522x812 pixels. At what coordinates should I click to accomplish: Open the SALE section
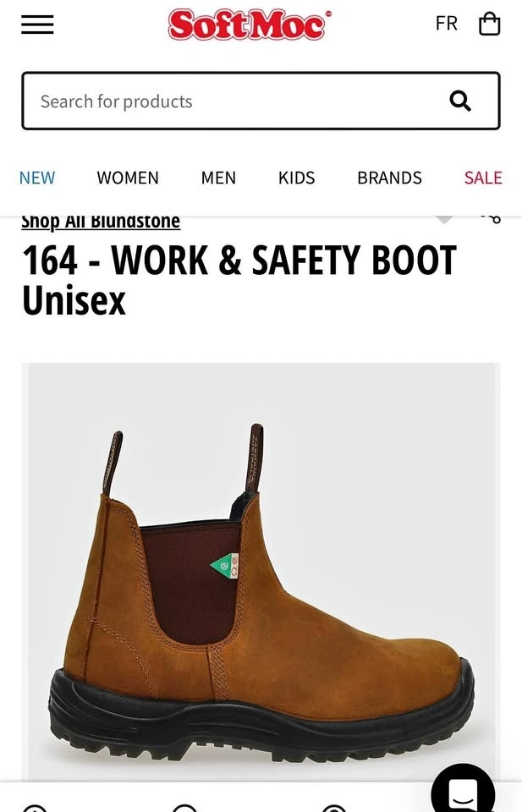coord(482,178)
